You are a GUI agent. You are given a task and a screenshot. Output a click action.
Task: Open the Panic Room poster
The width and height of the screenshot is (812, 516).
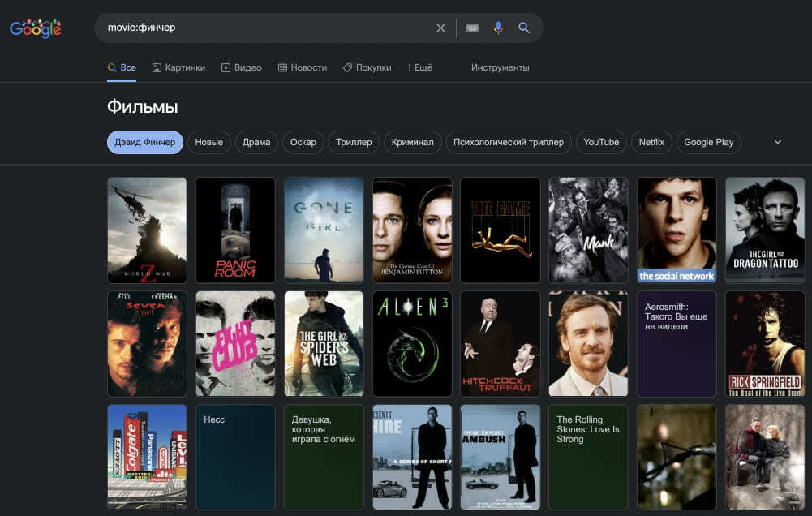point(235,230)
